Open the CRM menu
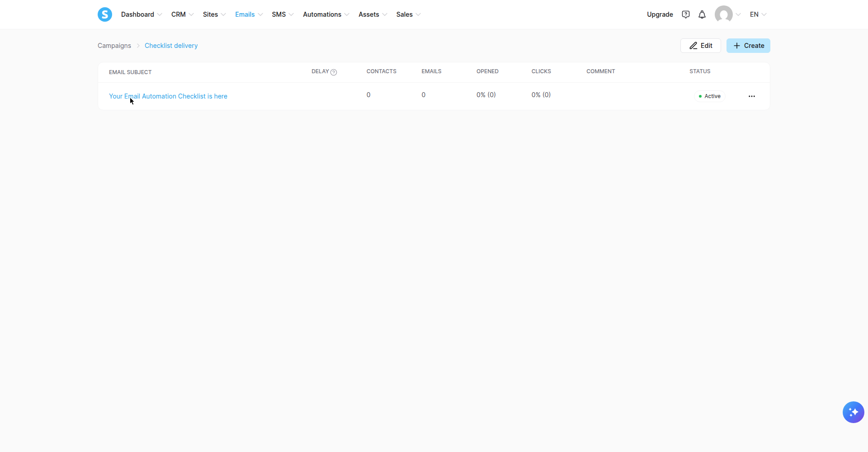Screen dimensions: 868x452 pyautogui.click(x=183, y=14)
